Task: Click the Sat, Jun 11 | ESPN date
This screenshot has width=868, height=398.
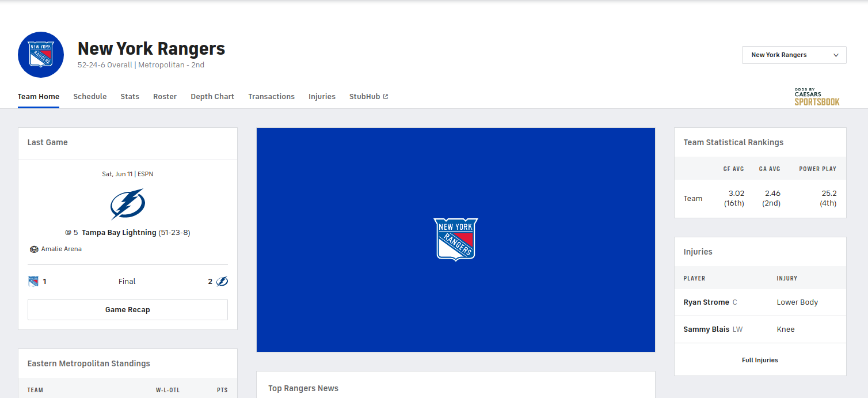Action: point(128,174)
